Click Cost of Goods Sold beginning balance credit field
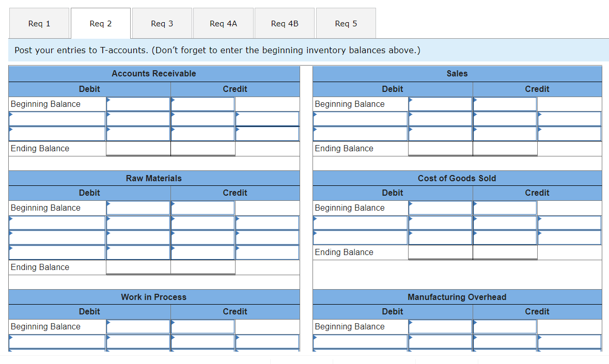 (505, 208)
